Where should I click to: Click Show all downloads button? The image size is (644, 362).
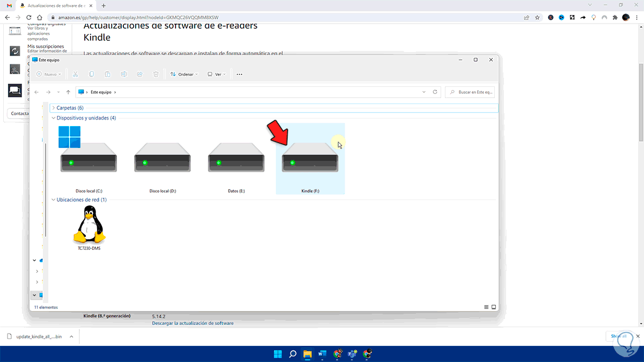pyautogui.click(x=617, y=336)
